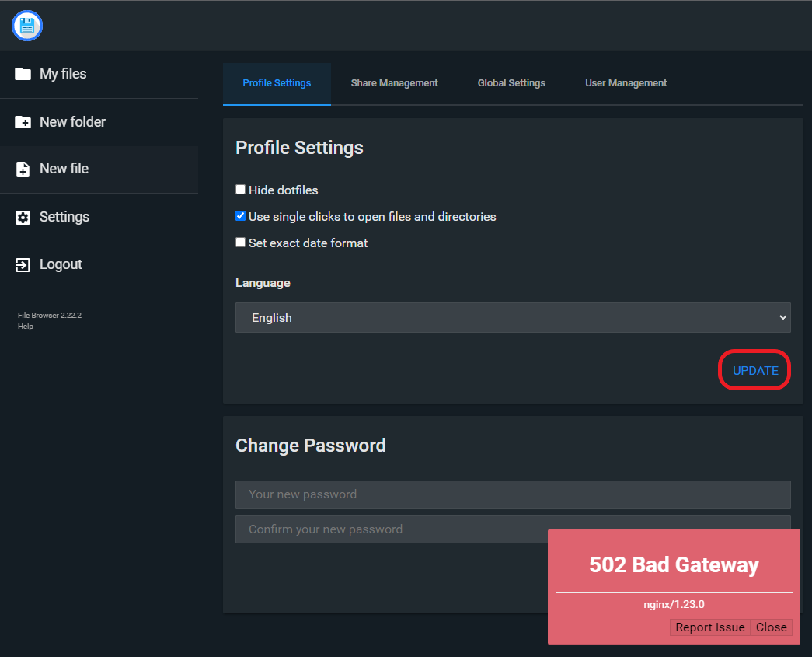812x657 pixels.
Task: Click the Language selector chevron
Action: click(x=783, y=317)
